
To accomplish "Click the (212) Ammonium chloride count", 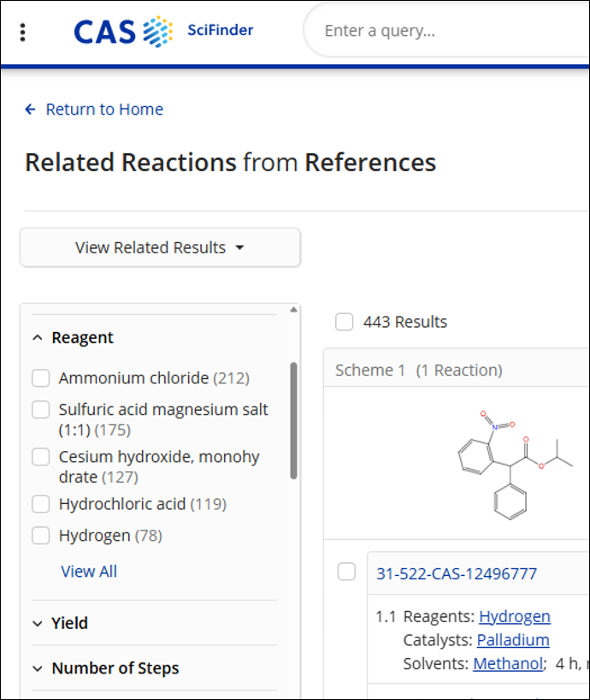I will (231, 378).
